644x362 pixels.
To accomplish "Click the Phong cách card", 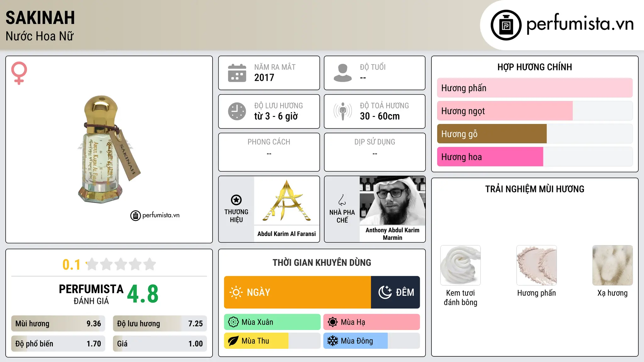I will (269, 152).
